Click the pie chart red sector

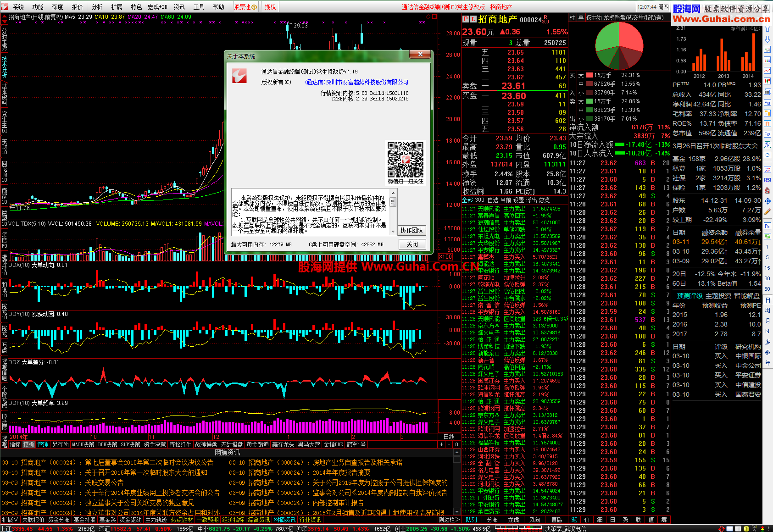pos(629,38)
